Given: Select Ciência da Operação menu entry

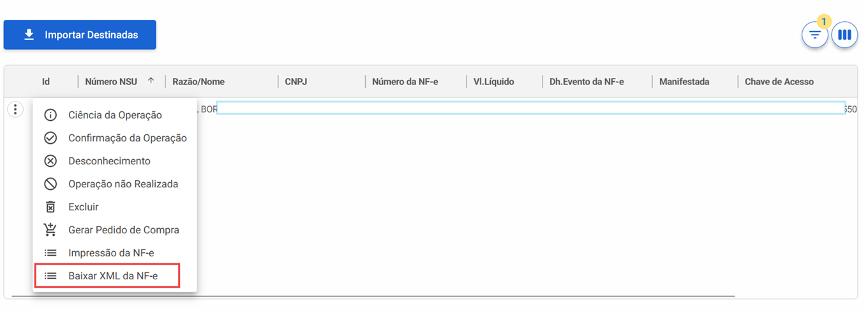Looking at the screenshot, I should pyautogui.click(x=115, y=115).
